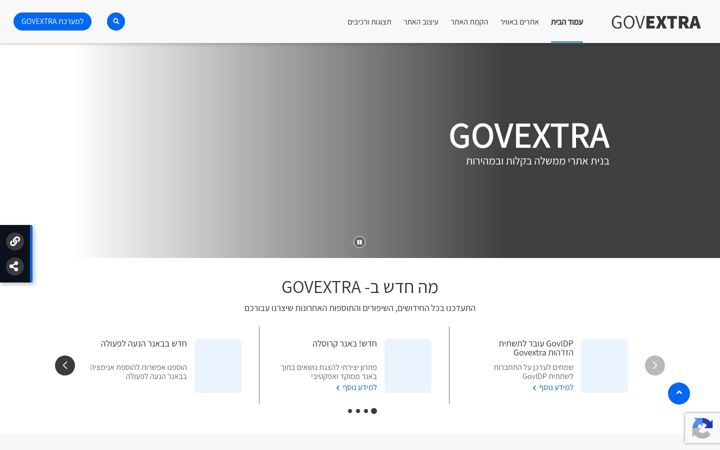This screenshot has width=720, height=450.
Task: Click the באנר קרוסלה card thumbnail
Action: [x=408, y=366]
